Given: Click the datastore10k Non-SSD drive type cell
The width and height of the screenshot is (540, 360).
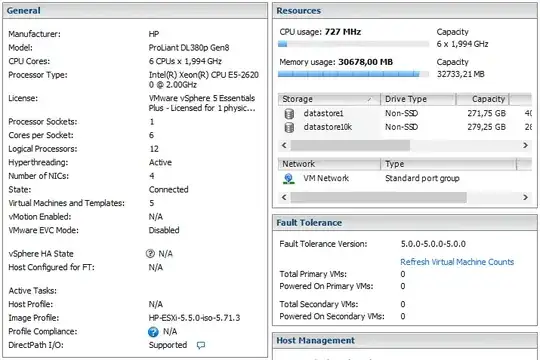Looking at the screenshot, I should [x=401, y=127].
